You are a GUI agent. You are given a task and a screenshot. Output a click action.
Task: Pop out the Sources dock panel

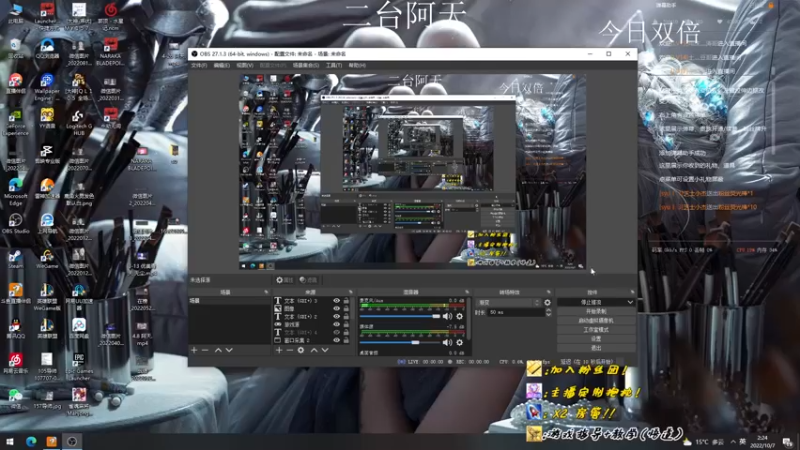351,292
